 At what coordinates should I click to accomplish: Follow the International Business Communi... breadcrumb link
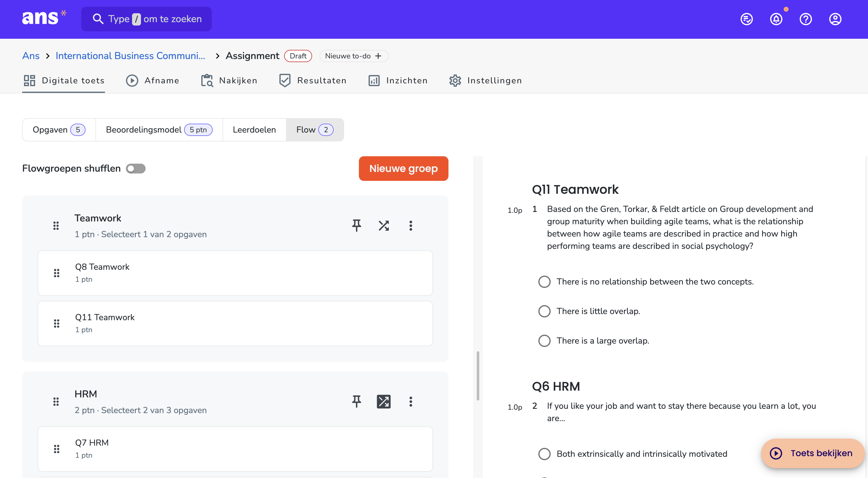click(x=131, y=56)
